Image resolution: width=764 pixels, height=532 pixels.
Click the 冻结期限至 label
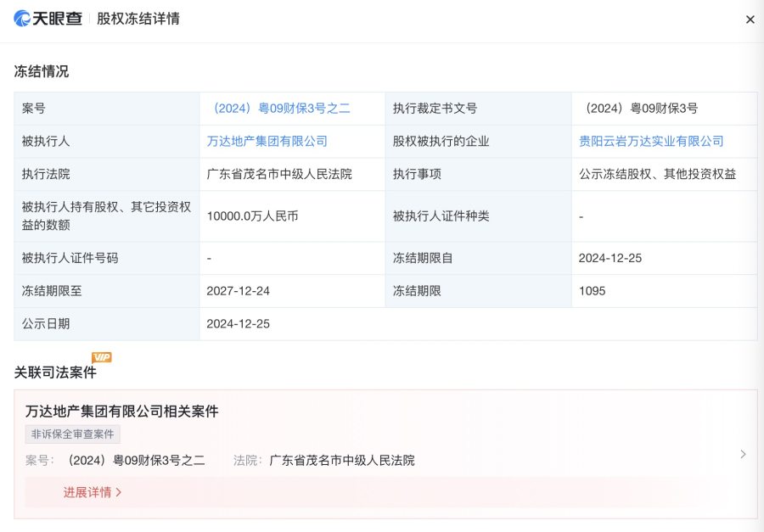tap(52, 291)
